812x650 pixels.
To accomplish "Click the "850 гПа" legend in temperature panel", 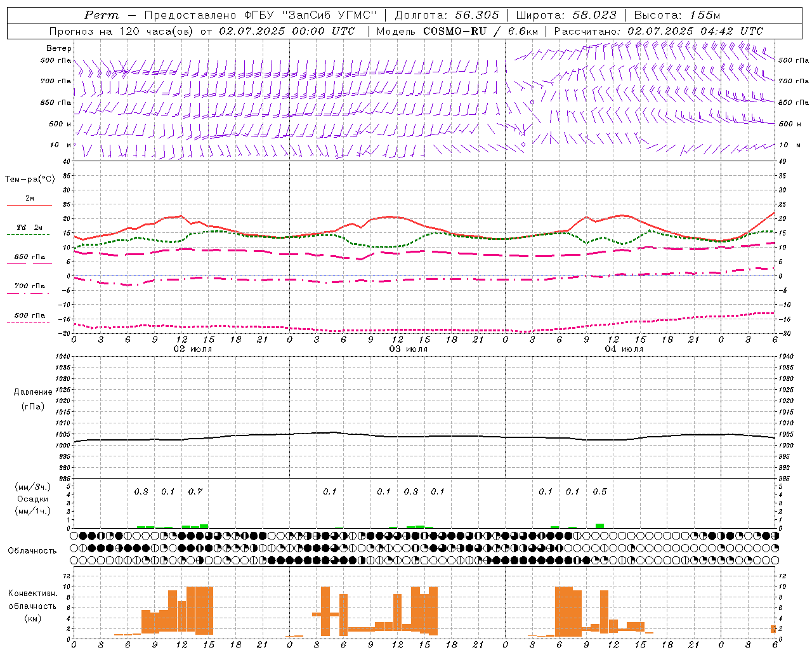I will point(29,257).
